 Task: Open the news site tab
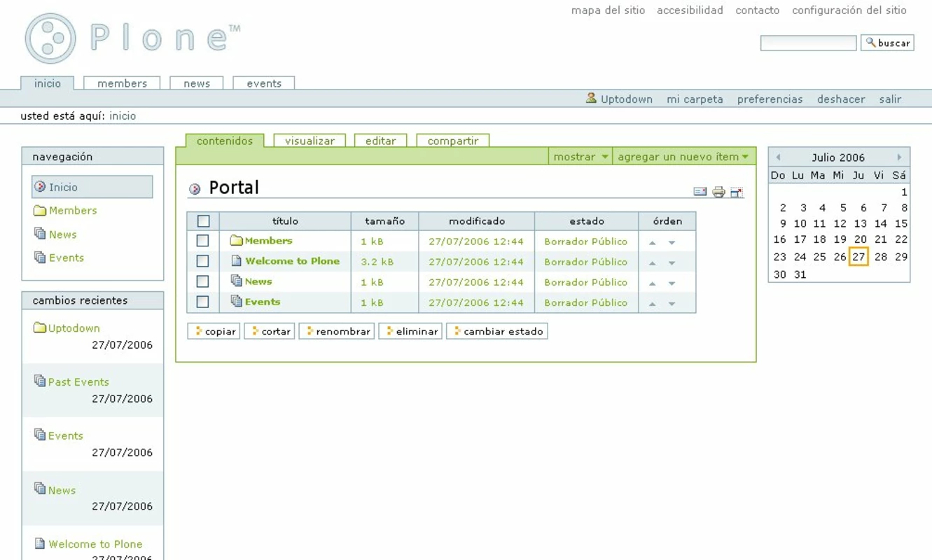click(x=197, y=83)
